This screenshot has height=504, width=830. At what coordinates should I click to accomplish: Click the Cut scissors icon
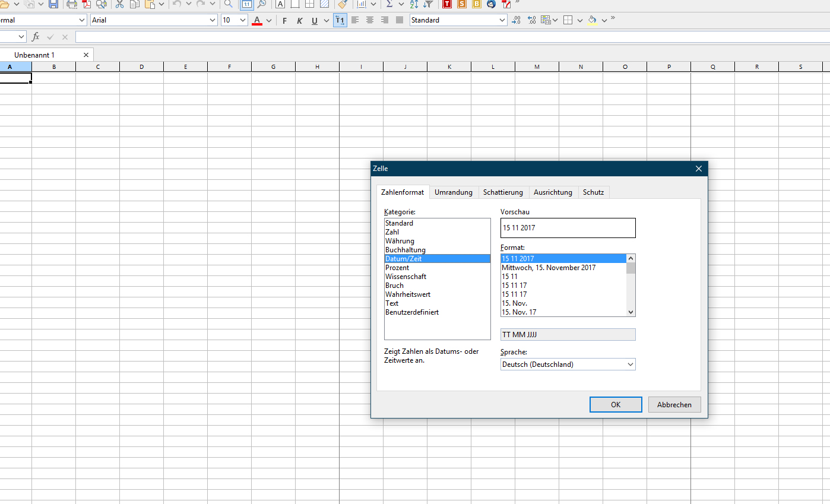point(119,4)
